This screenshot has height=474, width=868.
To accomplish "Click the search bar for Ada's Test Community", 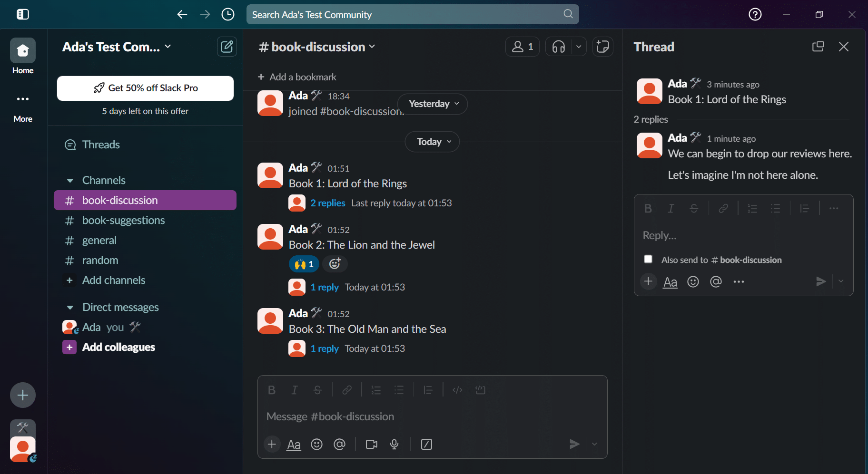I will point(412,14).
